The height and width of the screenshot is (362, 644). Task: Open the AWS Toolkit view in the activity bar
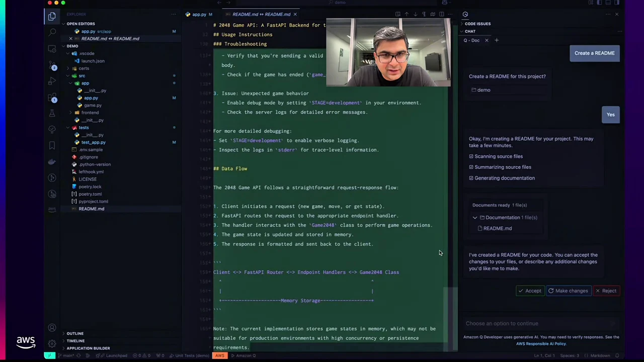(52, 209)
